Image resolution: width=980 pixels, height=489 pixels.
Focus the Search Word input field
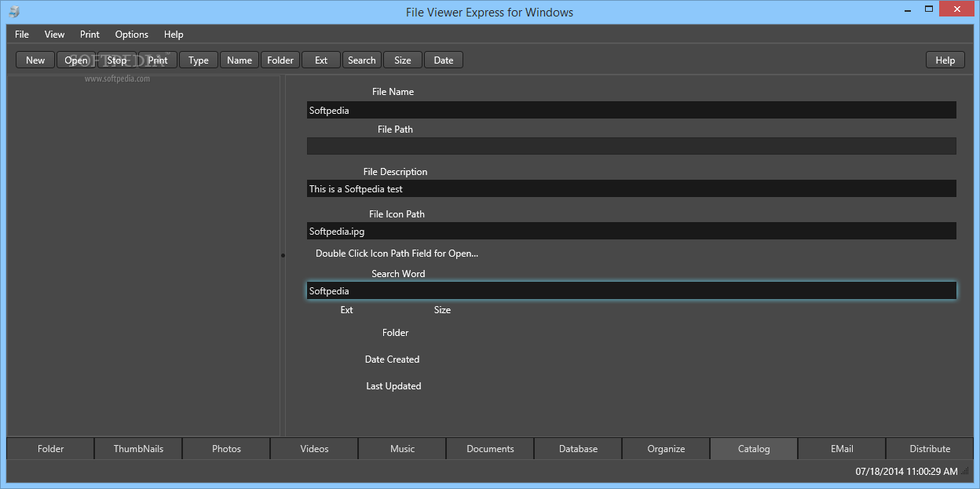click(x=631, y=291)
